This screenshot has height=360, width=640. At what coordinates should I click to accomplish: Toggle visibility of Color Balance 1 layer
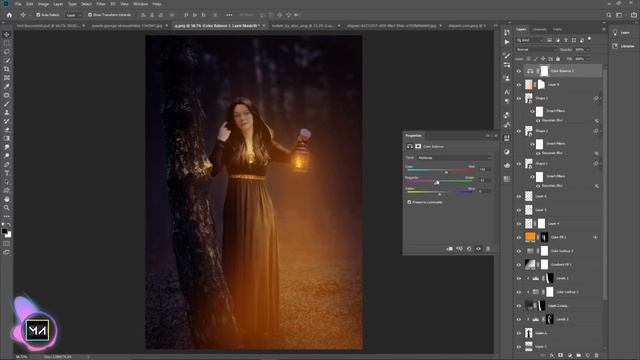click(519, 71)
